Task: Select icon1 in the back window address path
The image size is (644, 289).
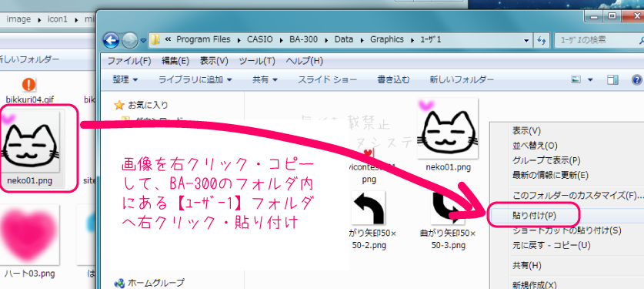Action: point(57,19)
